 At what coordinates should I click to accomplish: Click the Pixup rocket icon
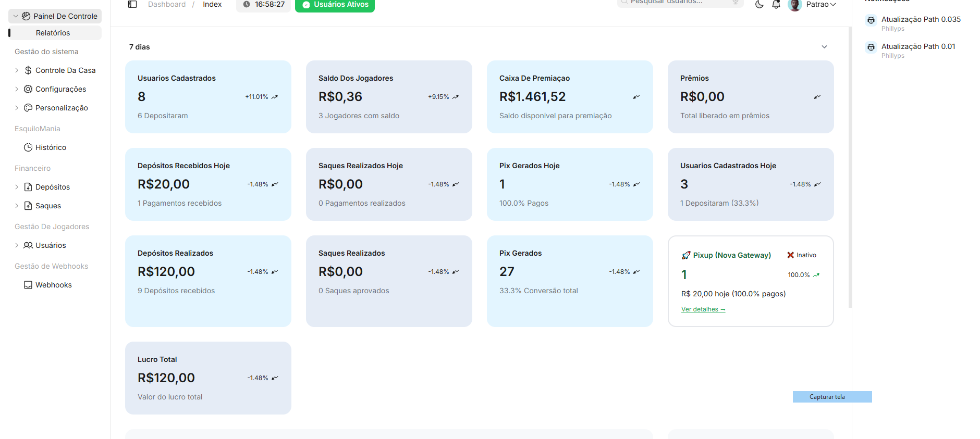click(686, 255)
